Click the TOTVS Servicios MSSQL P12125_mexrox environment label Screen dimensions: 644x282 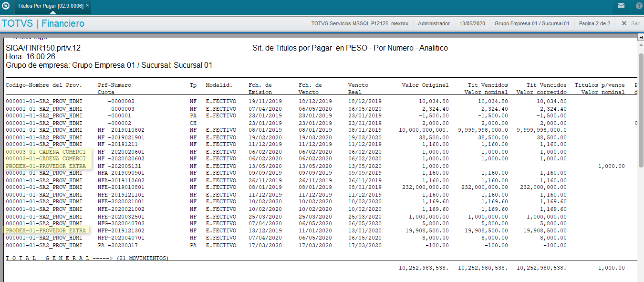pos(359,23)
